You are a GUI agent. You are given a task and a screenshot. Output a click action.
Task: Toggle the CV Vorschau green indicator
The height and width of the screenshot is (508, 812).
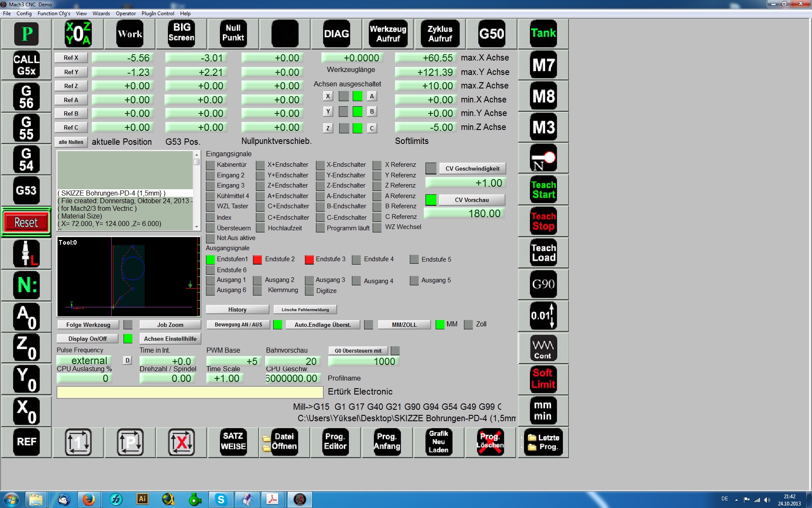[431, 200]
